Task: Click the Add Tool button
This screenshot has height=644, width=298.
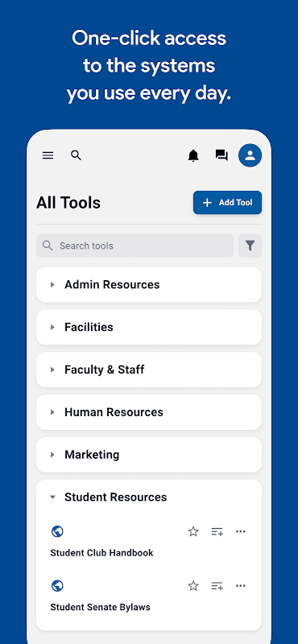Action: [227, 203]
